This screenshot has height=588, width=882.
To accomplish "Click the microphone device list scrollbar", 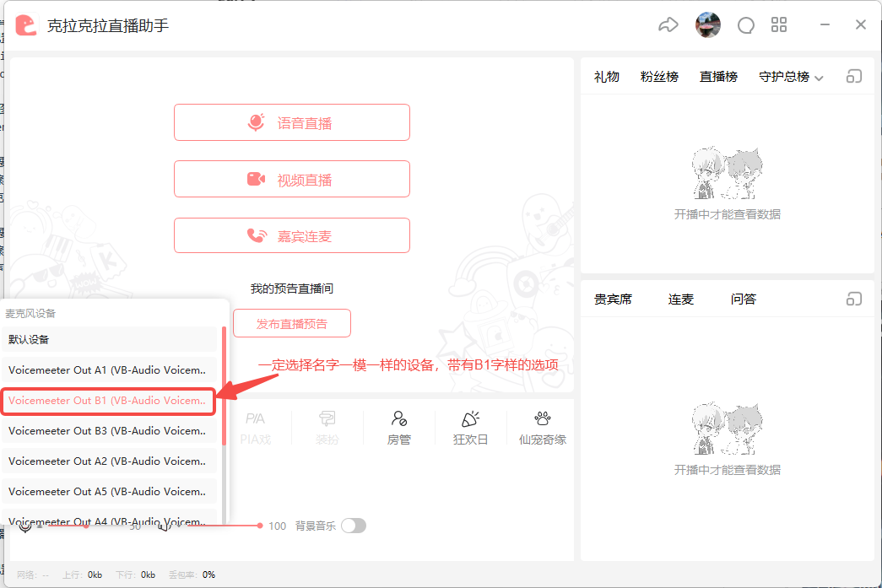I will tap(224, 386).
